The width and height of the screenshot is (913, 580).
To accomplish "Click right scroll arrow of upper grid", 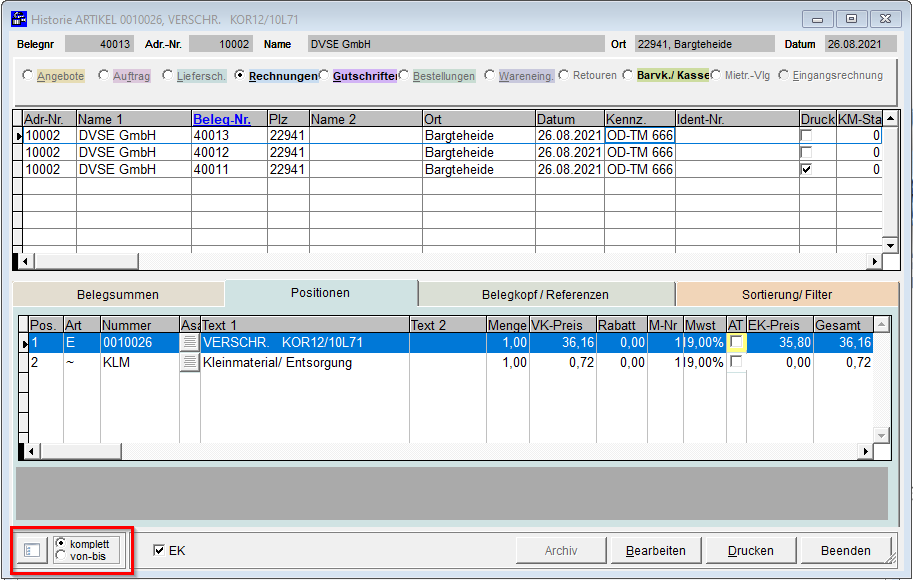I will pos(874,261).
